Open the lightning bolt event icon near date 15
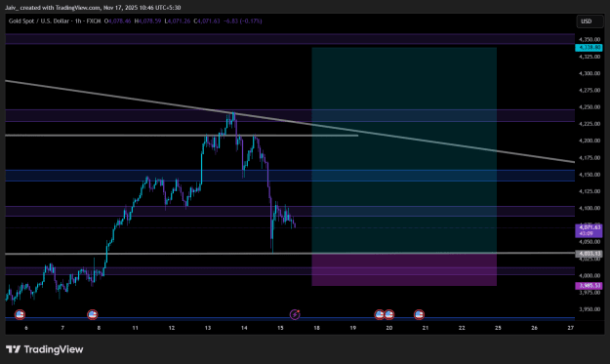The width and height of the screenshot is (610, 364). pyautogui.click(x=295, y=314)
